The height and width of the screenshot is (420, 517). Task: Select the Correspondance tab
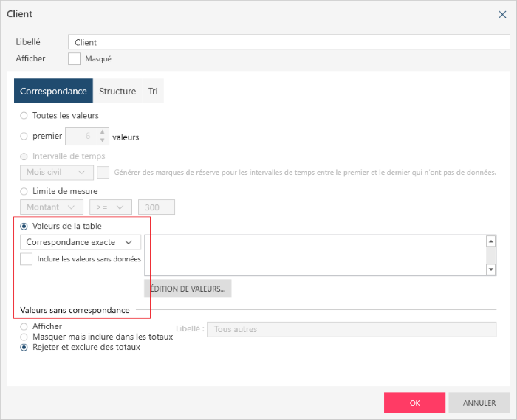pyautogui.click(x=53, y=91)
